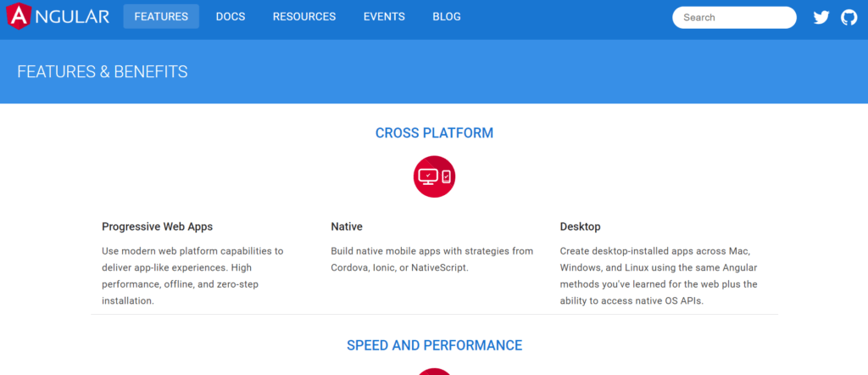Go to the Events menu item
Image resolution: width=868 pixels, height=375 pixels.
pos(384,17)
